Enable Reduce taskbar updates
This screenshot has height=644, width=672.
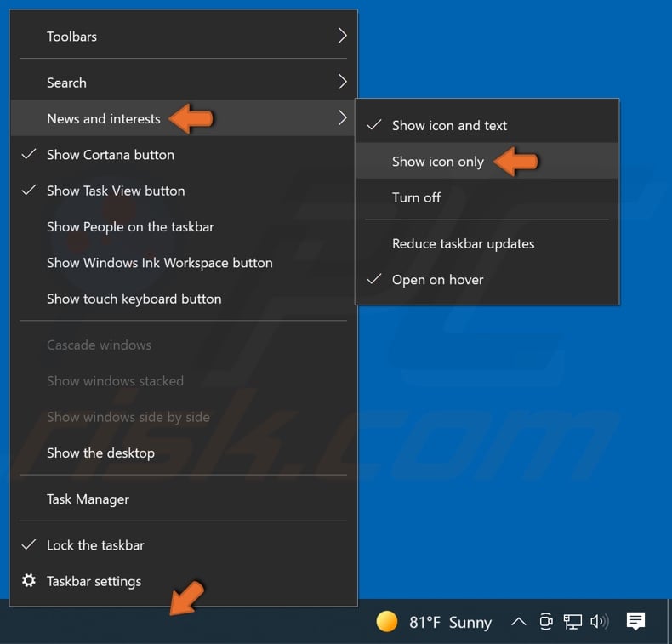coord(487,243)
